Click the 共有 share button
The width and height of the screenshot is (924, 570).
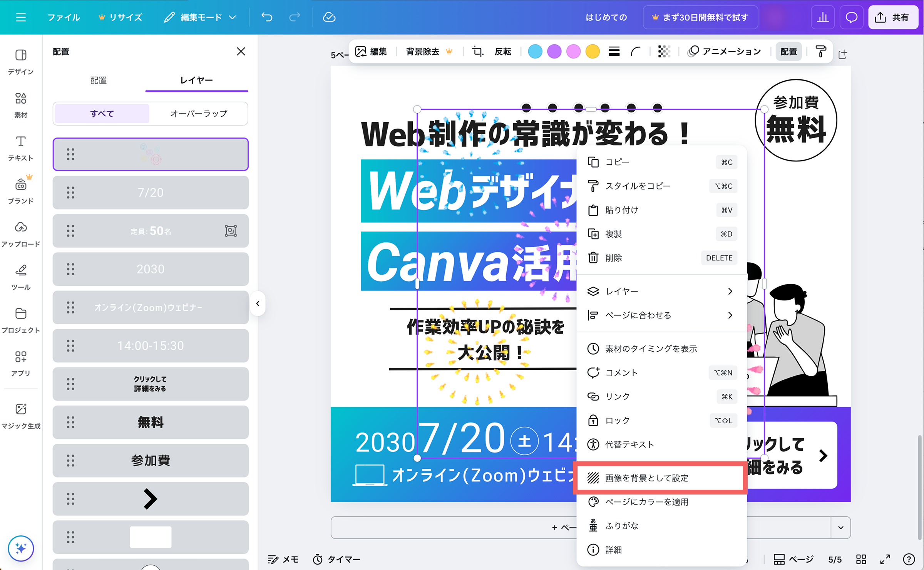(x=892, y=17)
